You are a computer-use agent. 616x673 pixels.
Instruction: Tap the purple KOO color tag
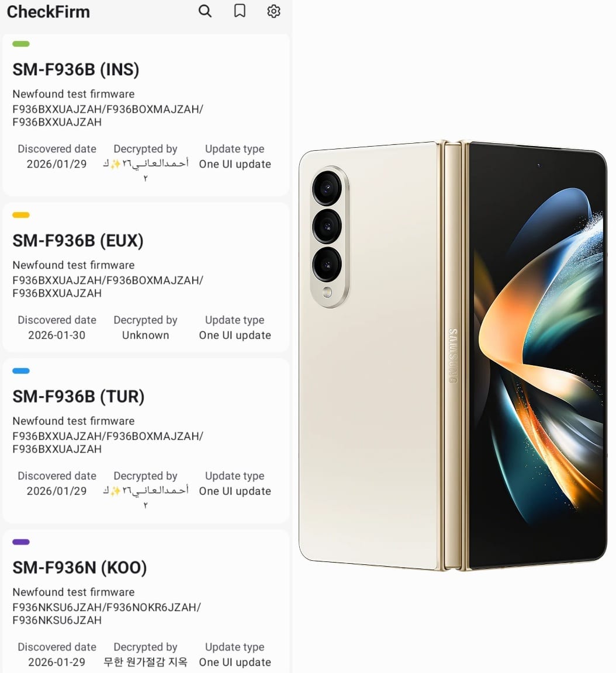[21, 542]
